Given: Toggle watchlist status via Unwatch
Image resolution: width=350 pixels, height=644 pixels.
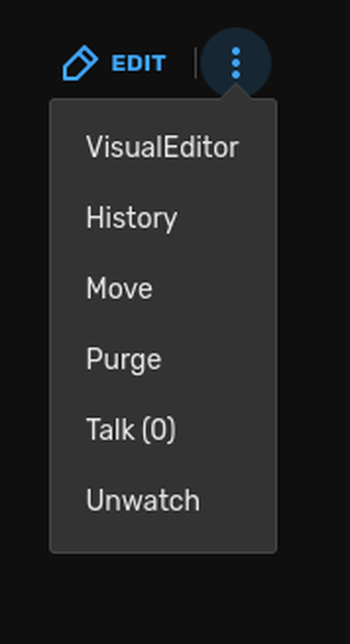Looking at the screenshot, I should [143, 500].
